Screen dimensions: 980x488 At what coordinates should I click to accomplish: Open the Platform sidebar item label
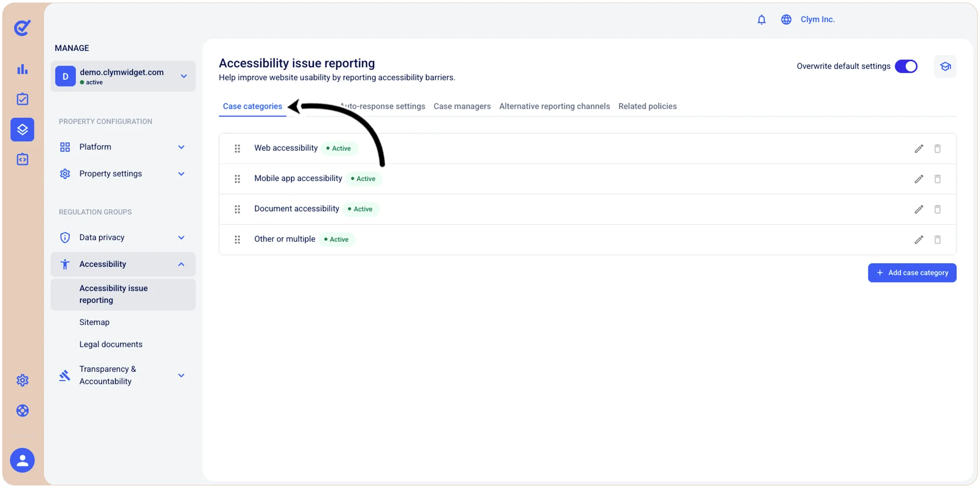(95, 147)
